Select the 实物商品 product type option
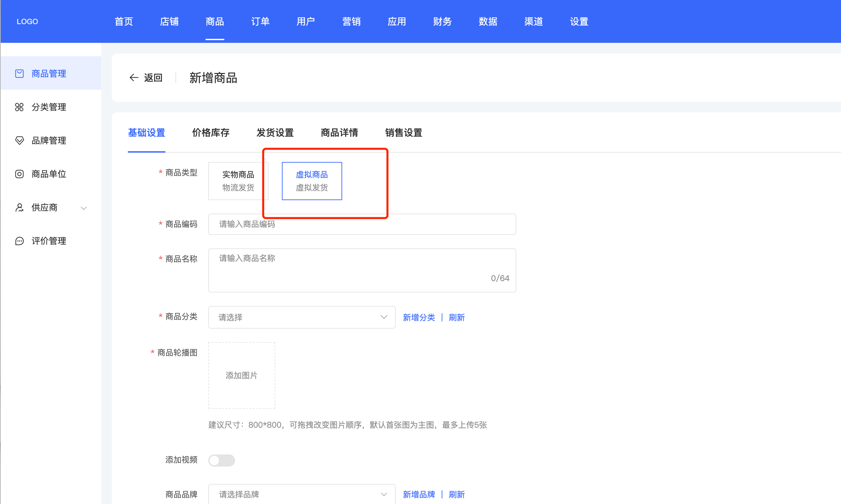Viewport: 841px width, 504px height. coord(238,181)
